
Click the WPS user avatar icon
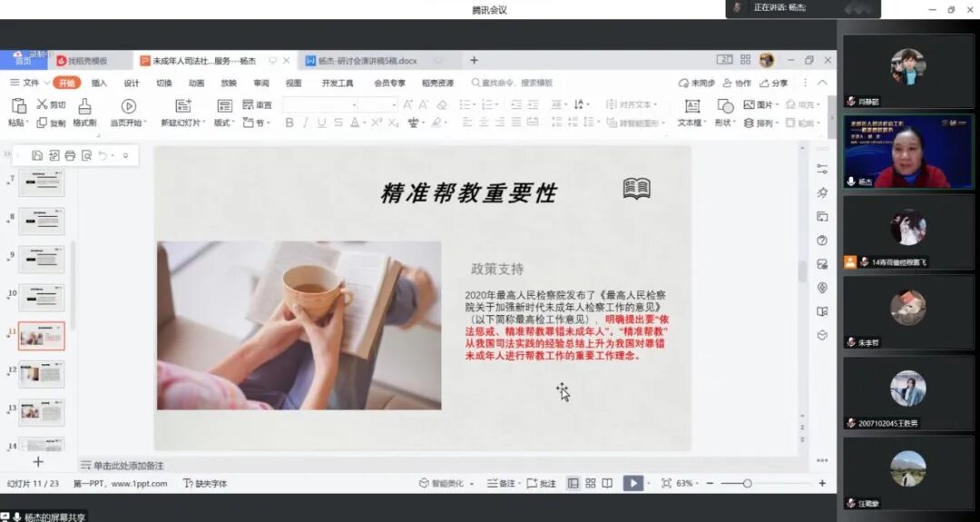(x=767, y=60)
